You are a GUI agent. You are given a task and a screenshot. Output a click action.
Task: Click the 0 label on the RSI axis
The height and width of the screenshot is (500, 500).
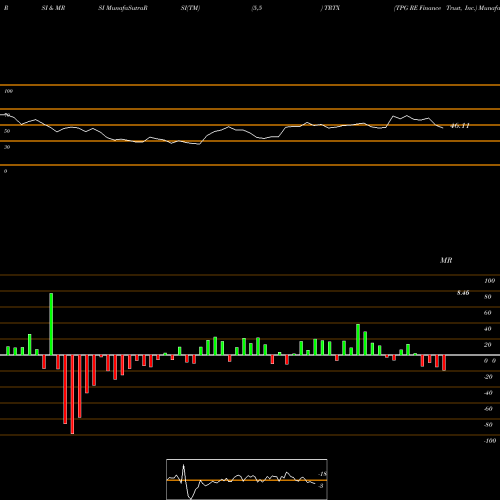click(5, 171)
